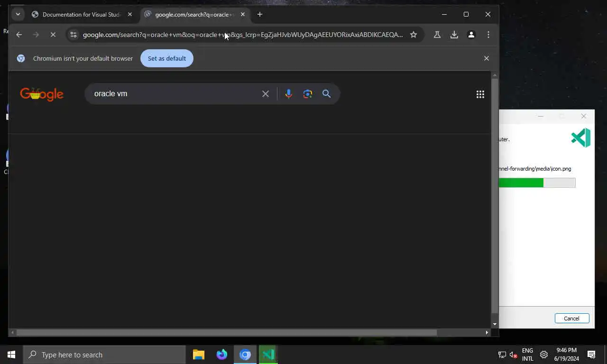The width and height of the screenshot is (607, 364).
Task: Dismiss the default browser infobar
Action: point(486,58)
